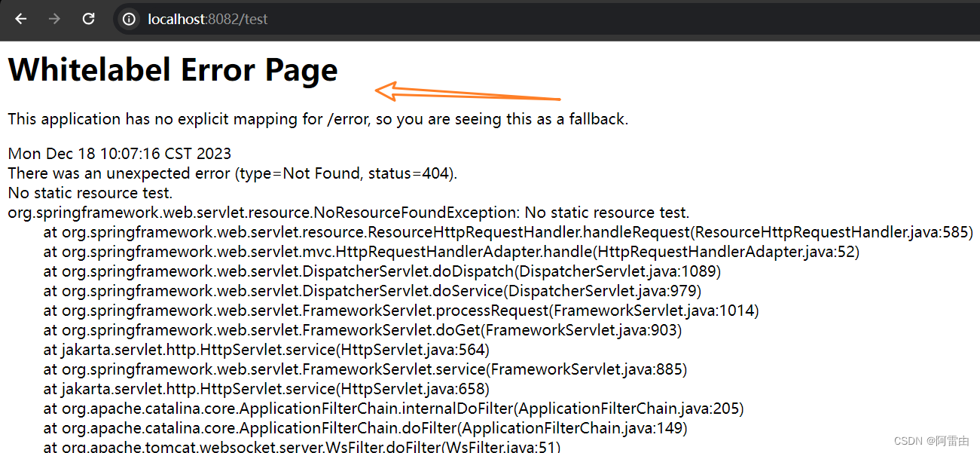Reload the page with refresh icon

(x=88, y=19)
